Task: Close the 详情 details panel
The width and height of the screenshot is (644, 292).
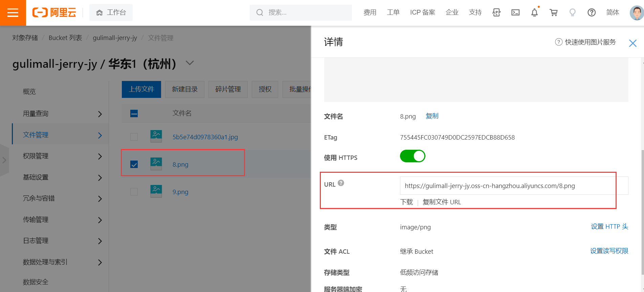Action: coord(633,43)
